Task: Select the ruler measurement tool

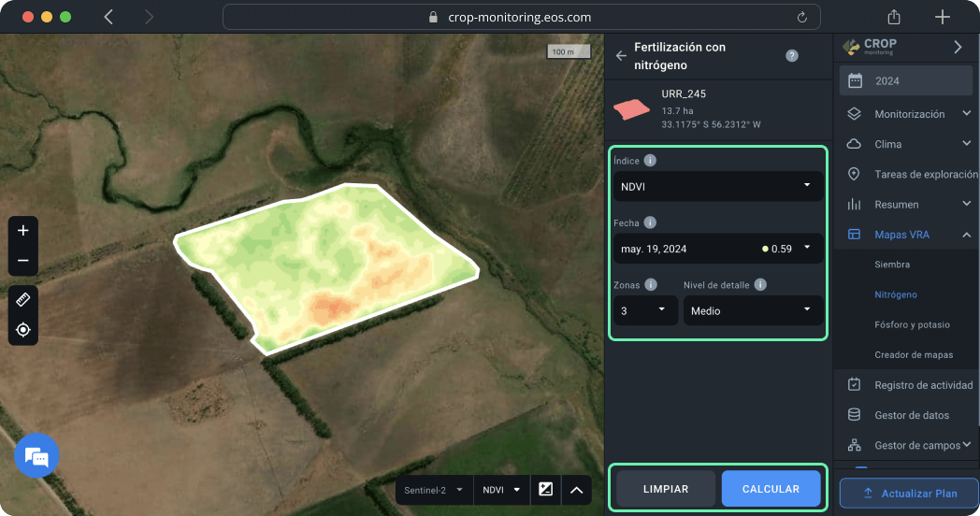Action: (x=23, y=300)
